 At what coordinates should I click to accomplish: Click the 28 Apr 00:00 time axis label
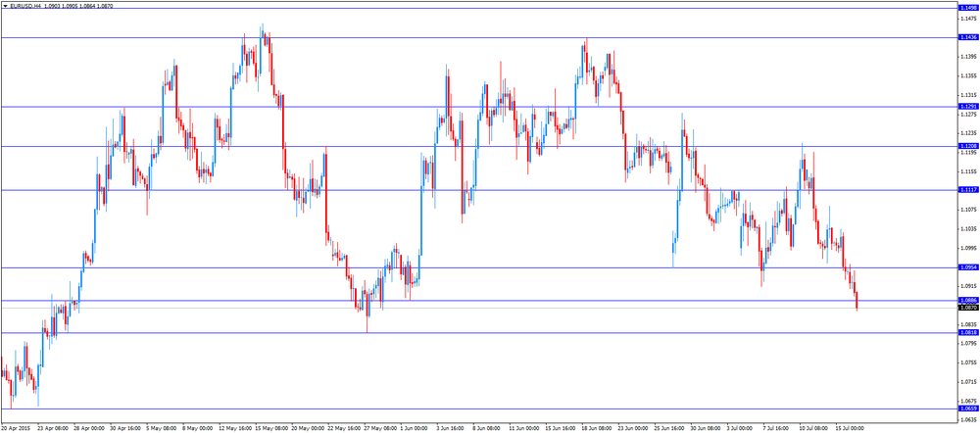(x=88, y=429)
